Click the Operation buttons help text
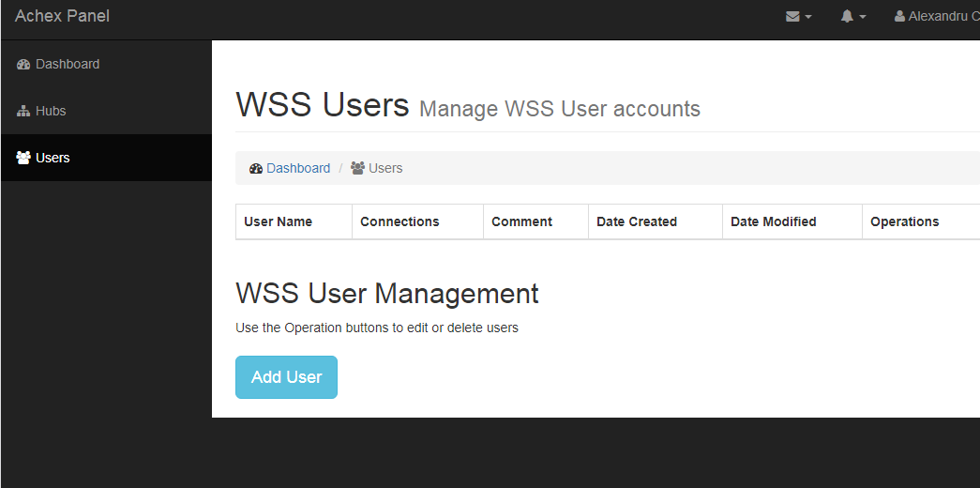Viewport: 980px width, 488px height. point(377,328)
